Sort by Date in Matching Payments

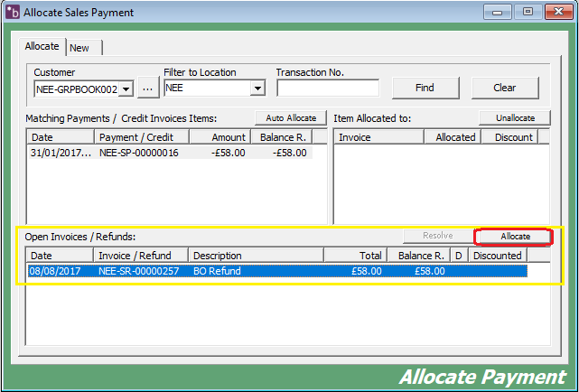click(61, 137)
